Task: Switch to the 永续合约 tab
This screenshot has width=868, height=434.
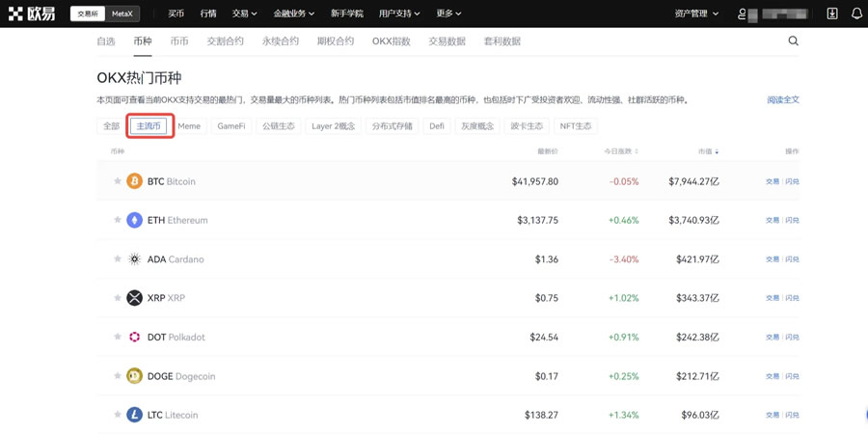Action: (281, 41)
